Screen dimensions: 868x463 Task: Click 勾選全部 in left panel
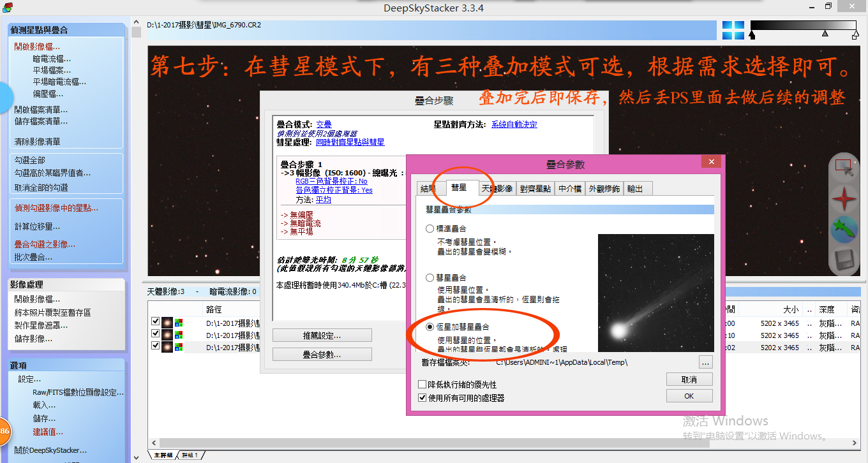tap(30, 160)
